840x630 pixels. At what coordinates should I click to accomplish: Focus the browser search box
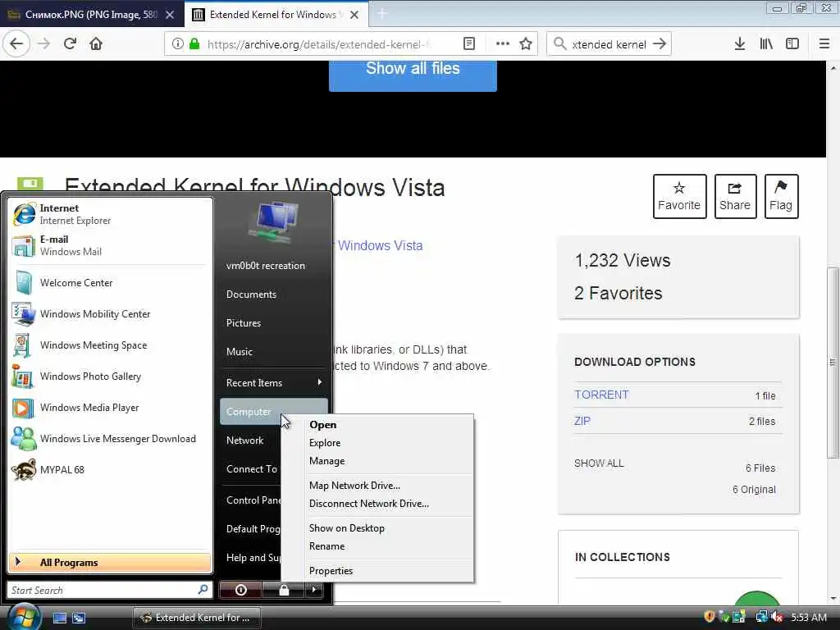609,44
